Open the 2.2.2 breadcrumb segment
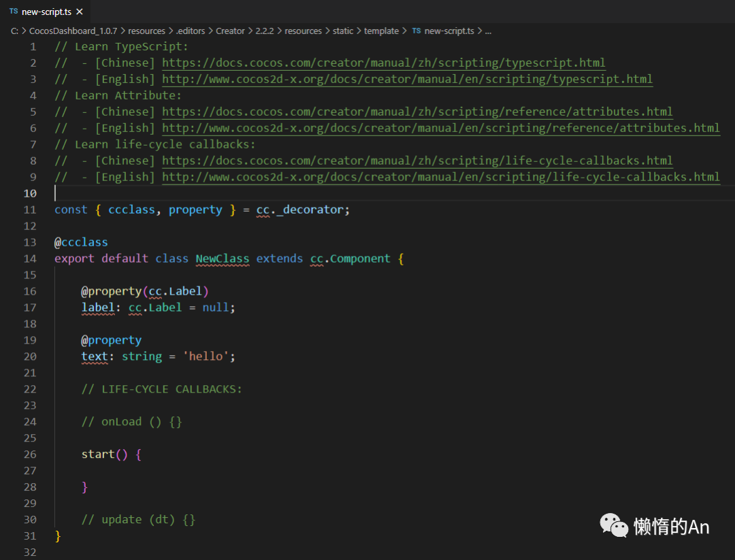735x560 pixels. pyautogui.click(x=263, y=31)
